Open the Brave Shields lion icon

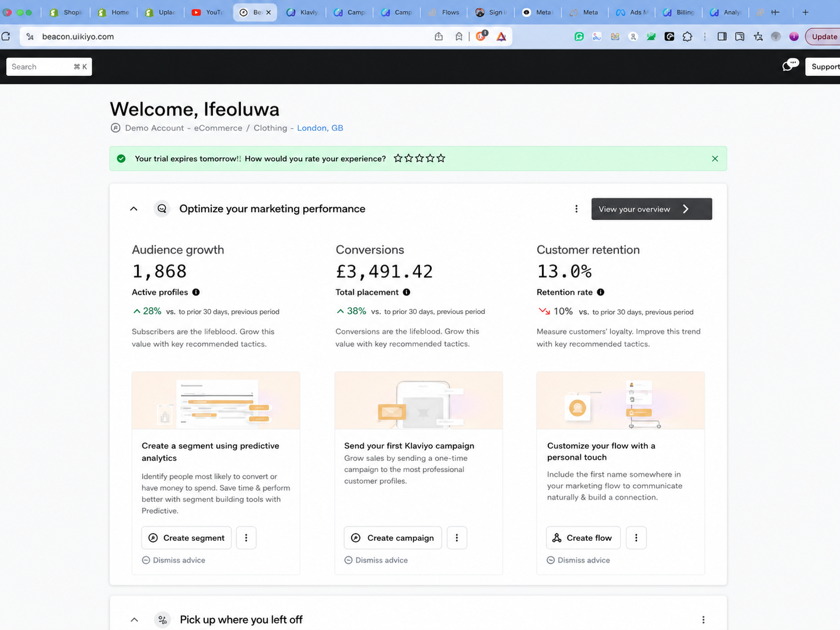(x=481, y=36)
